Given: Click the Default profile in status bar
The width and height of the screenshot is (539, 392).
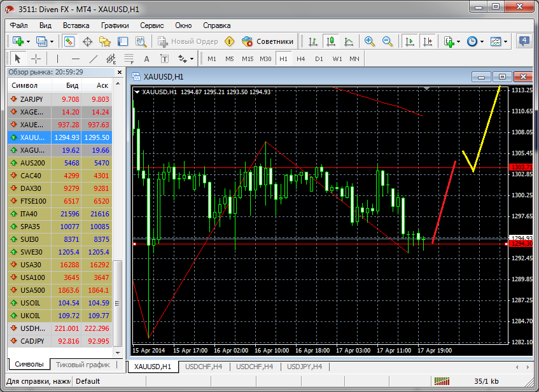Looking at the screenshot, I should (x=88, y=381).
